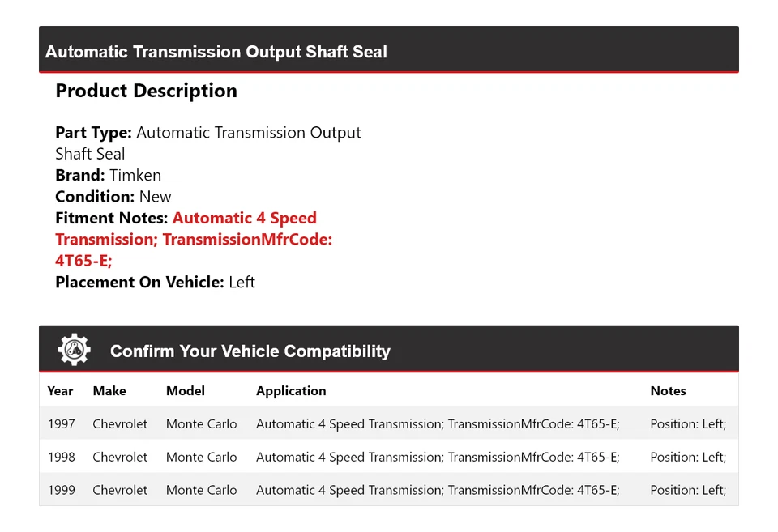Click the Confirm Your Vehicle Compatibility header

(250, 351)
